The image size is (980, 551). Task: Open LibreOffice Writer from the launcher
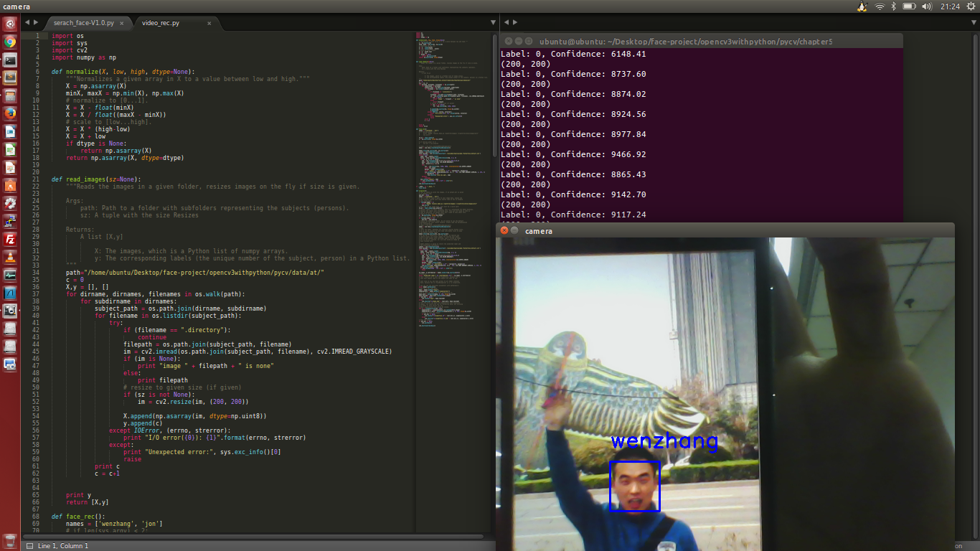pyautogui.click(x=10, y=131)
